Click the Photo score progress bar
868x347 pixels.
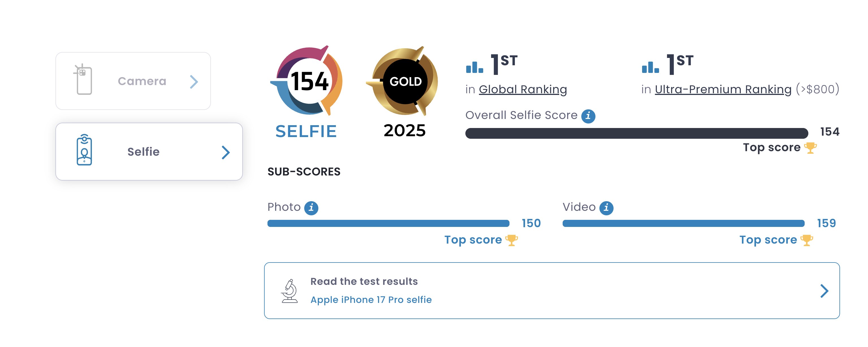pos(388,223)
